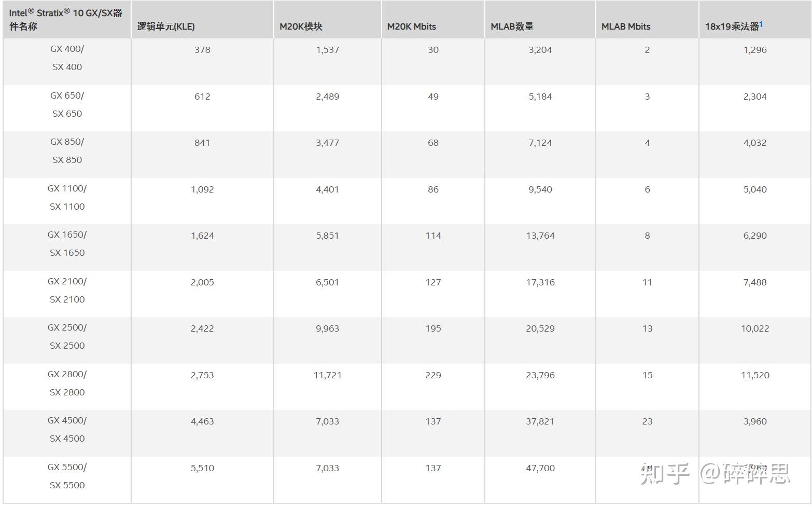Click the 11,721 M20K blocks value
The image size is (812, 507).
point(327,375)
